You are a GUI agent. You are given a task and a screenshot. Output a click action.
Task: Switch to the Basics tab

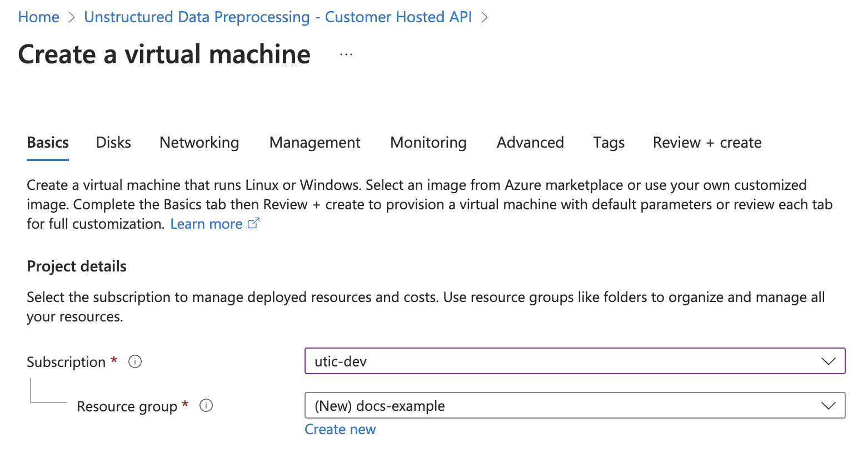click(x=48, y=143)
